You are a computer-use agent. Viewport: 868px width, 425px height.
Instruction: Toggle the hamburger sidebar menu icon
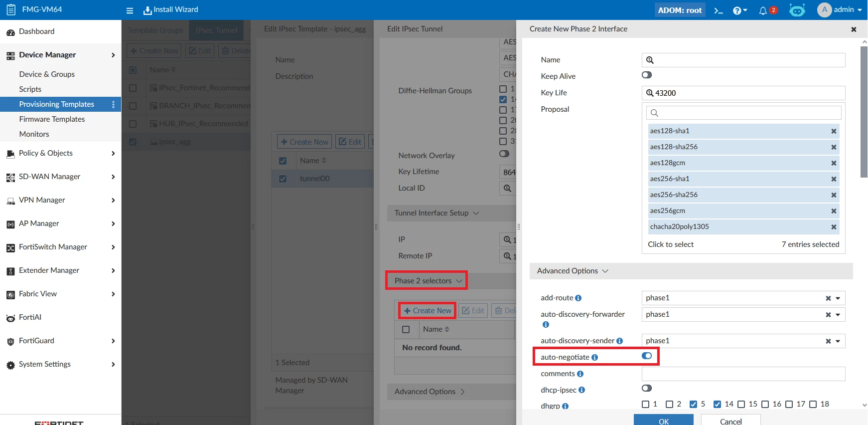(x=130, y=10)
